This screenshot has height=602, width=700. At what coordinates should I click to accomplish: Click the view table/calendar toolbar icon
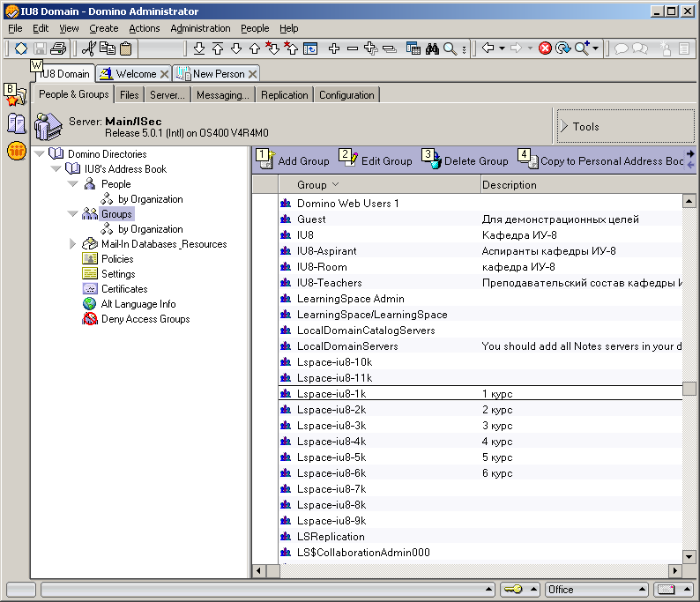413,48
